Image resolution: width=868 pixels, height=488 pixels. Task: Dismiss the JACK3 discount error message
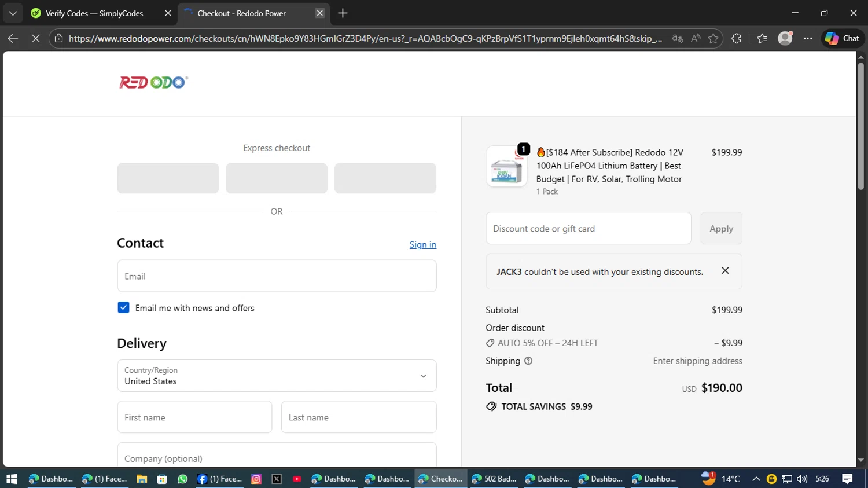[x=725, y=271]
